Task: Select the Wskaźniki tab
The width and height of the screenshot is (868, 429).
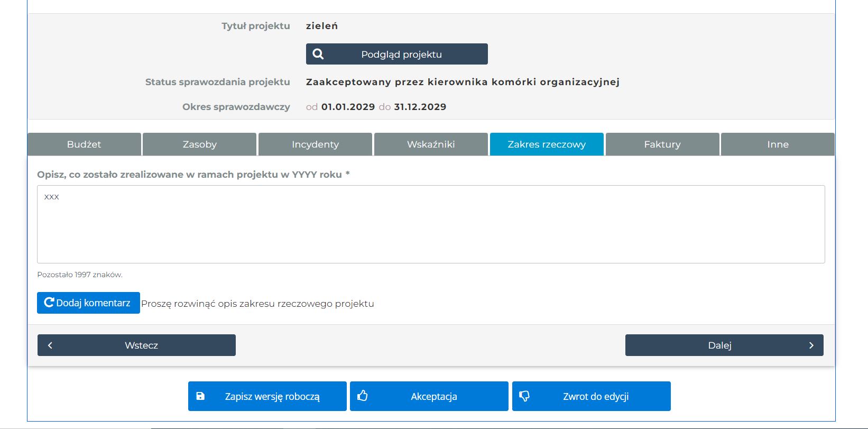Action: (431, 144)
